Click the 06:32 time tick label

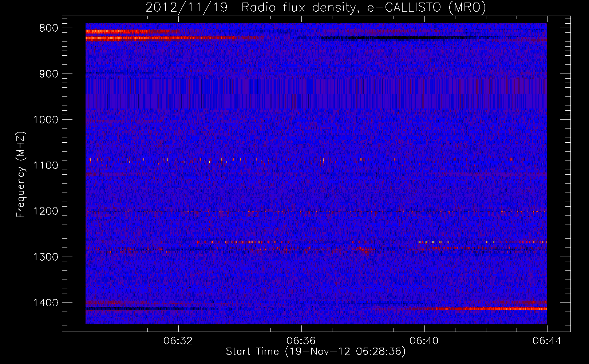click(178, 341)
